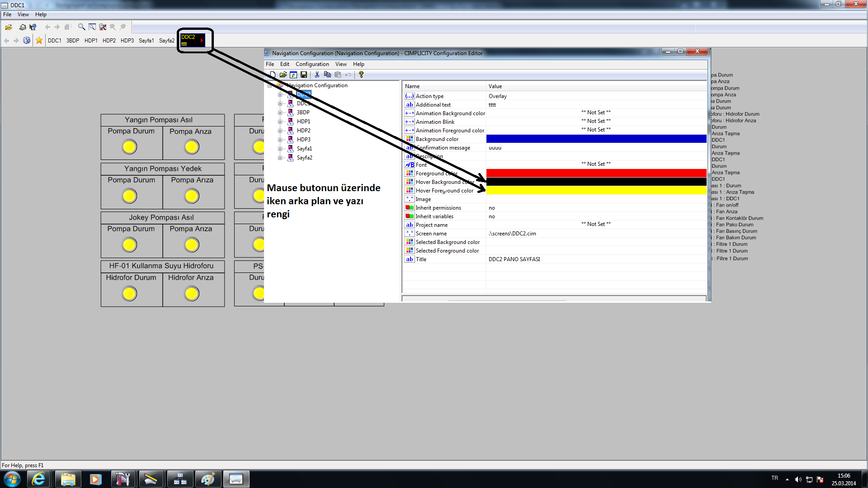Click HDP3 navigation bar button

click(127, 41)
